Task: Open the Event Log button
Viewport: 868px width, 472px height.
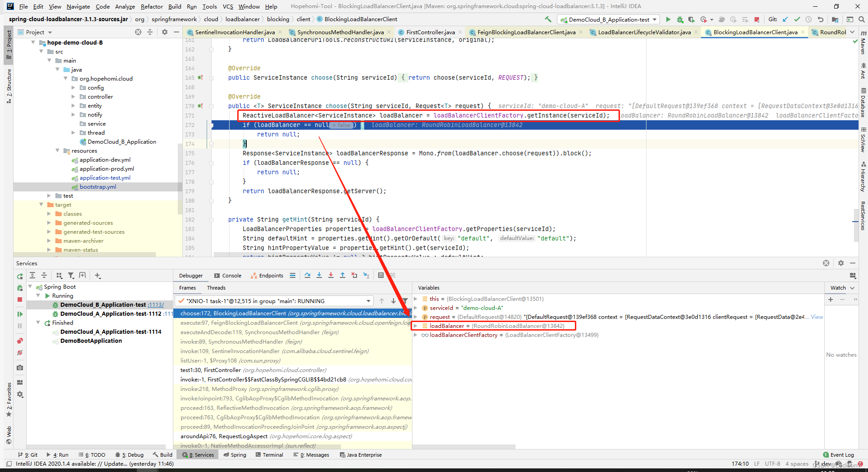Action: (x=838, y=455)
